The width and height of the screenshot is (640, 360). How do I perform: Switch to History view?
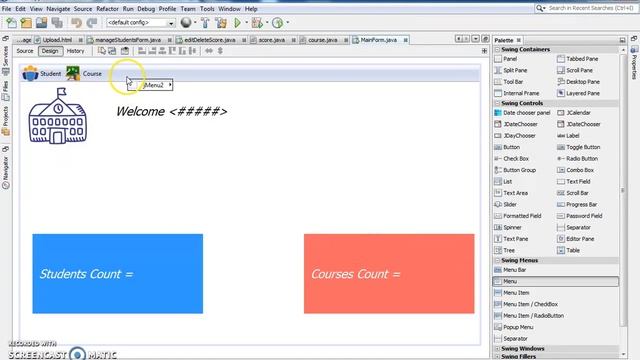click(76, 51)
